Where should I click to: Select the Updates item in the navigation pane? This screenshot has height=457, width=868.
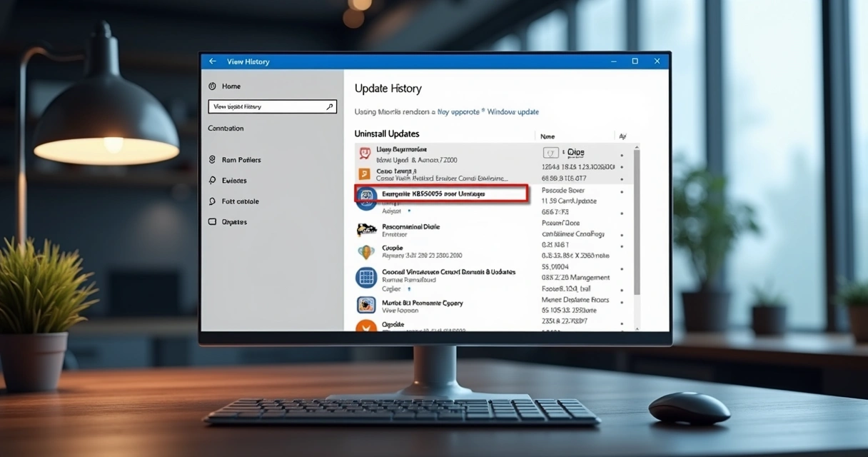(232, 221)
